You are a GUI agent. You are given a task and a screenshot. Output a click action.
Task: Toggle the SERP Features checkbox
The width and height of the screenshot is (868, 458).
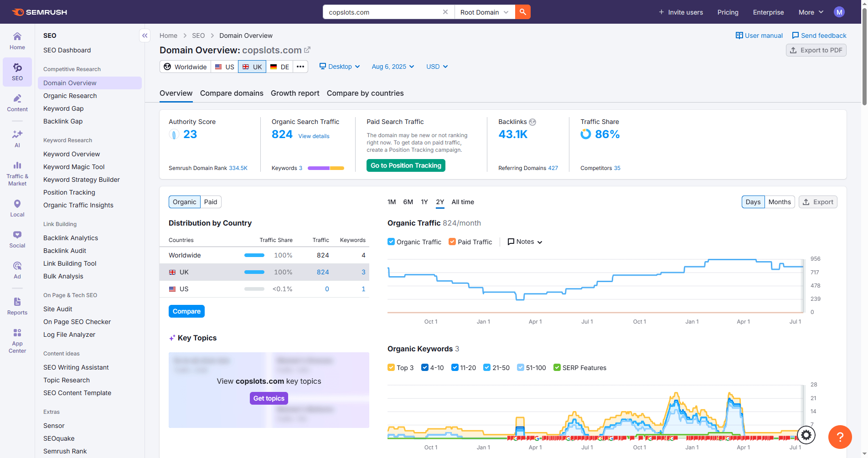click(557, 367)
